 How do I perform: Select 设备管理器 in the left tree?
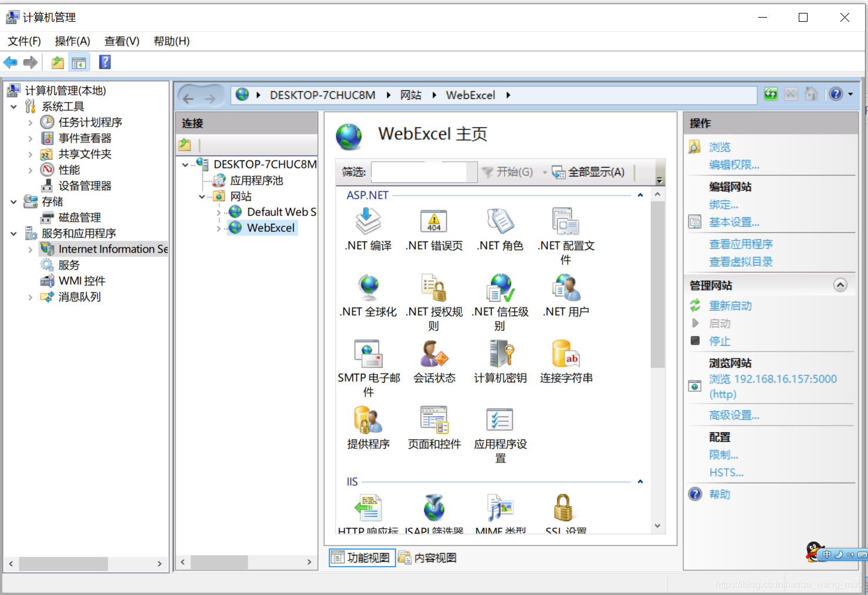85,186
